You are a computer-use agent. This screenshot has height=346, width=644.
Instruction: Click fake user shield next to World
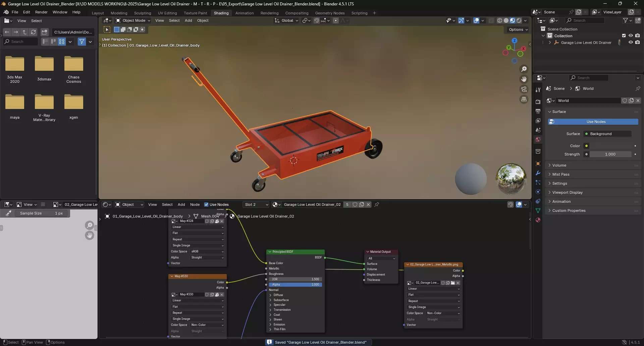coord(625,101)
